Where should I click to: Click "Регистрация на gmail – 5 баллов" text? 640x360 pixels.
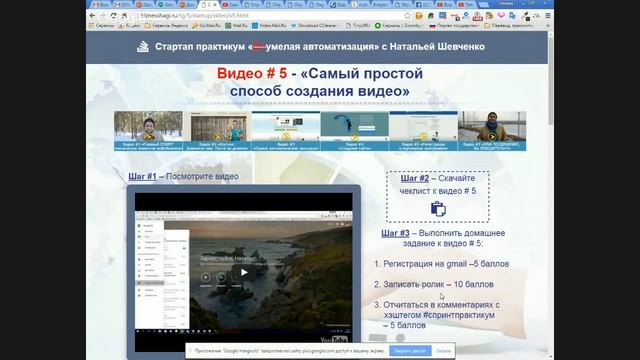pos(446,264)
